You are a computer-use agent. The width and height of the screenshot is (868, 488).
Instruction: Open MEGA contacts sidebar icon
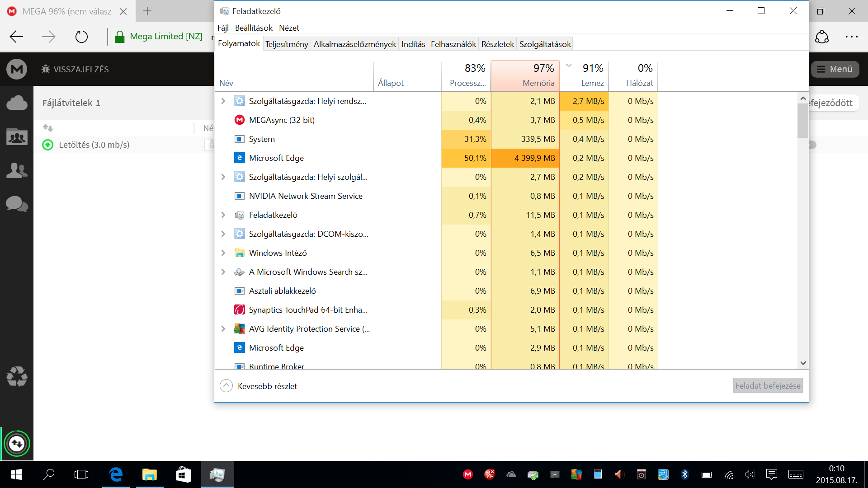click(x=17, y=170)
